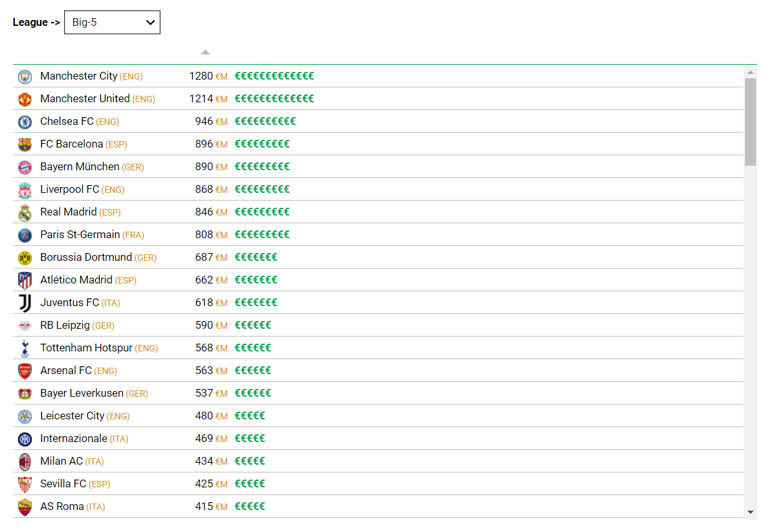Select the Manchester United team name
This screenshot has width=769, height=532.
[x=85, y=98]
